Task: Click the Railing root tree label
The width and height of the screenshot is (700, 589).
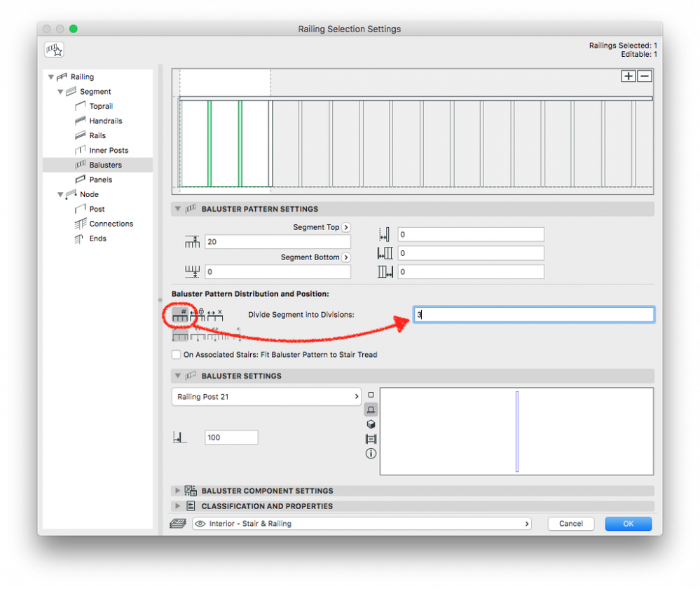Action: point(82,77)
